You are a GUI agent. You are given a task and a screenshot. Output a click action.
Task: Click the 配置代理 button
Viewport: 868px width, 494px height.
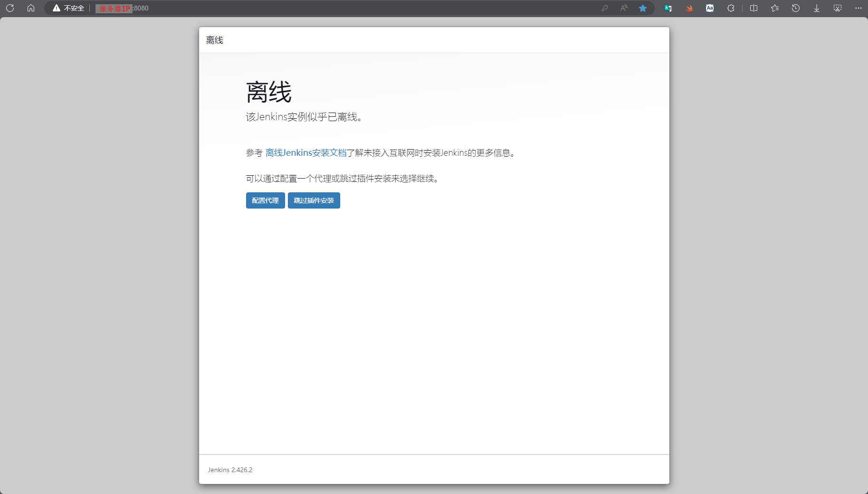click(x=265, y=200)
